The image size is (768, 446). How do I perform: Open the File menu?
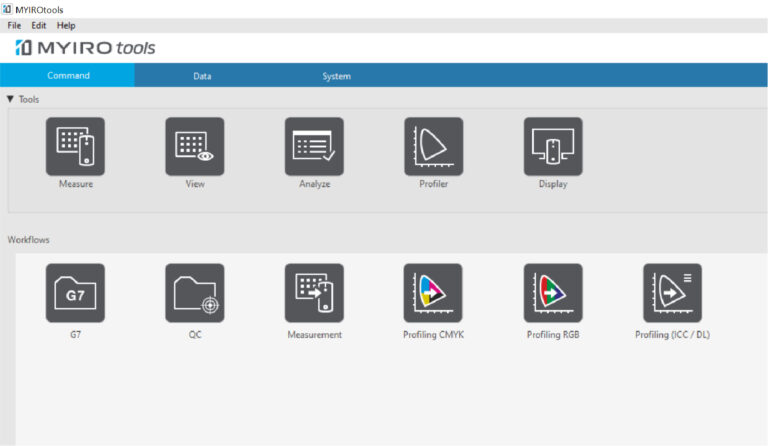(14, 25)
